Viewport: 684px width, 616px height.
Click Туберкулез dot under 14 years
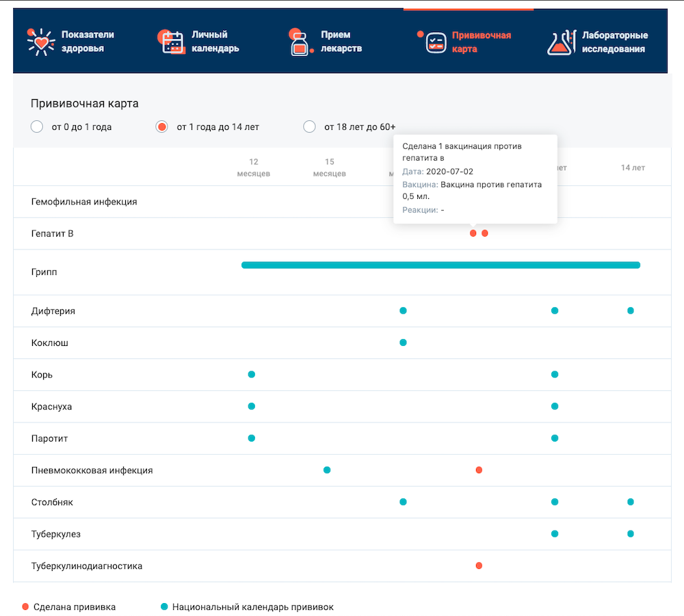pos(630,533)
